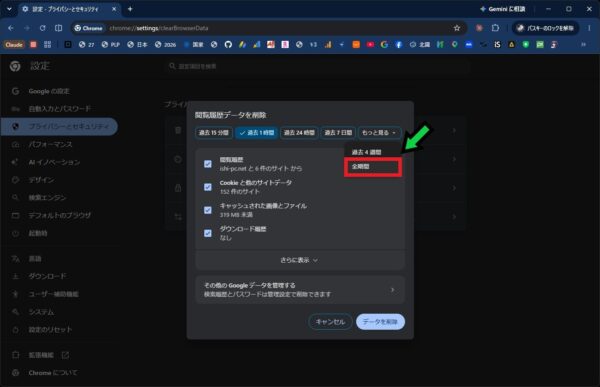Select the 過去 1 時間 time range chip
This screenshot has width=600, height=387.
click(256, 132)
